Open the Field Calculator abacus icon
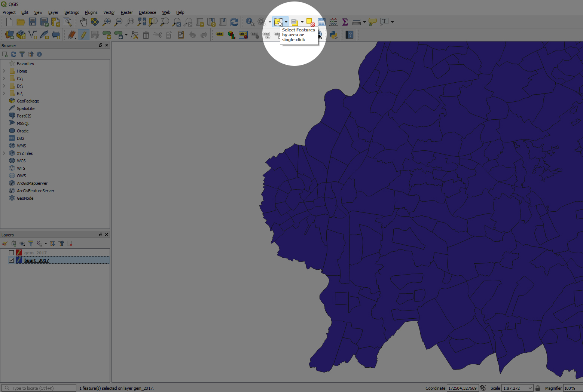 click(x=333, y=22)
